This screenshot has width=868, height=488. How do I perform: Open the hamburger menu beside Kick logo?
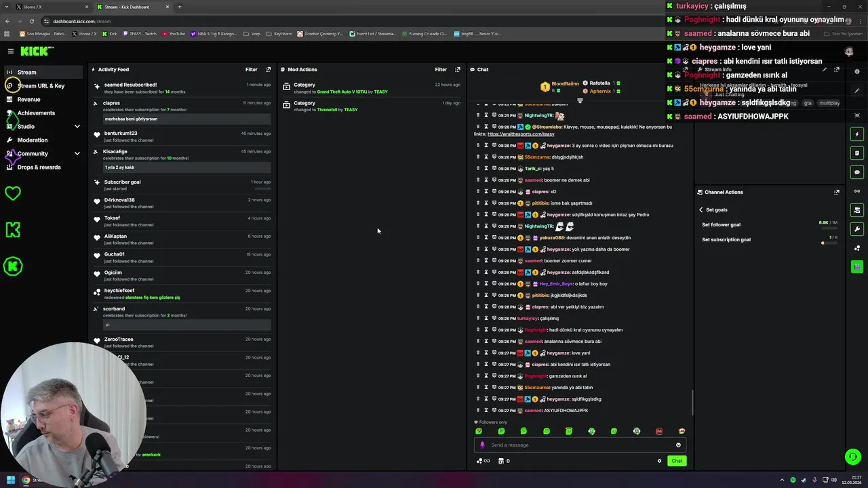click(11, 51)
